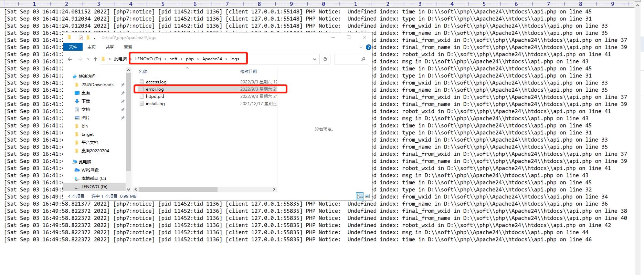
Task: Select 本地磁盘 (C:) in navigation pane
Action: pos(94,179)
